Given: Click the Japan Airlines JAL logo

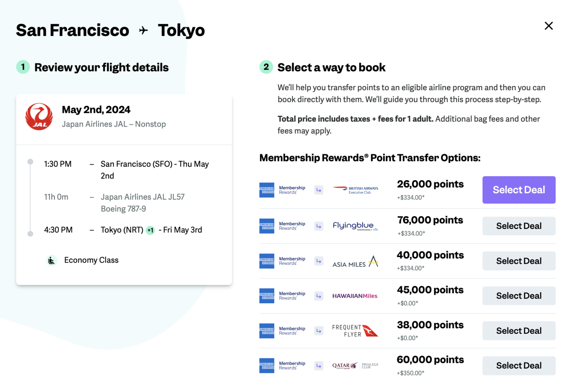Looking at the screenshot, I should click(x=39, y=117).
